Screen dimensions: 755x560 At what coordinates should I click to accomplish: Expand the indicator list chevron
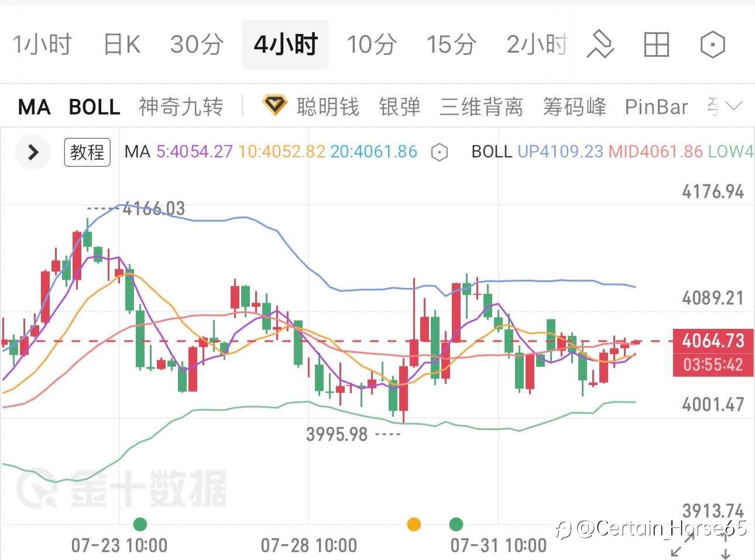point(733,106)
